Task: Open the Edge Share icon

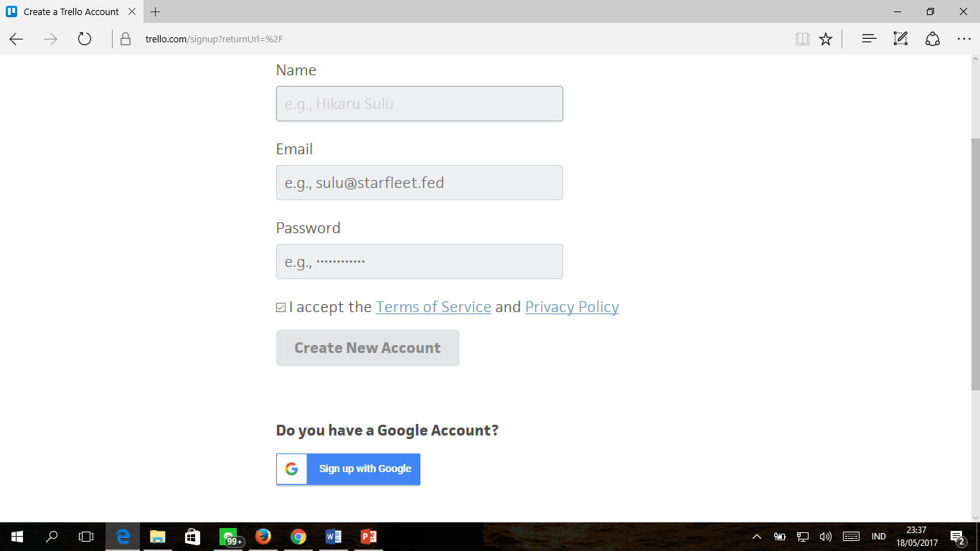Action: point(933,39)
